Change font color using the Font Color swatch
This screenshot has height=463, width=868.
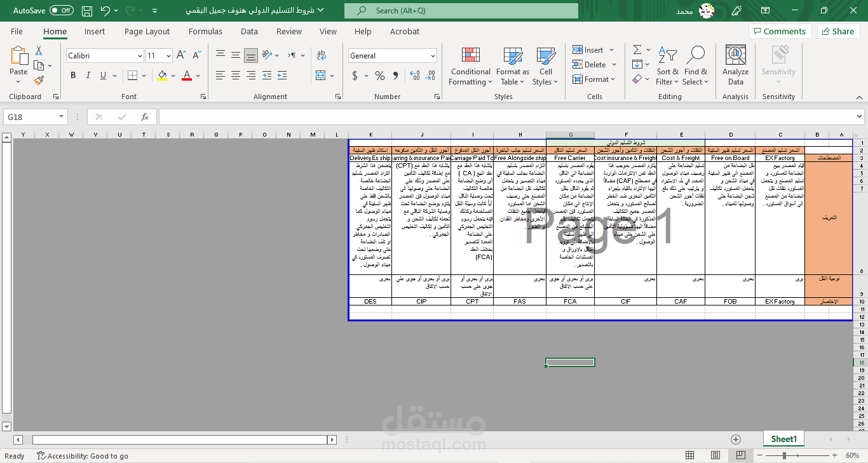(x=187, y=75)
